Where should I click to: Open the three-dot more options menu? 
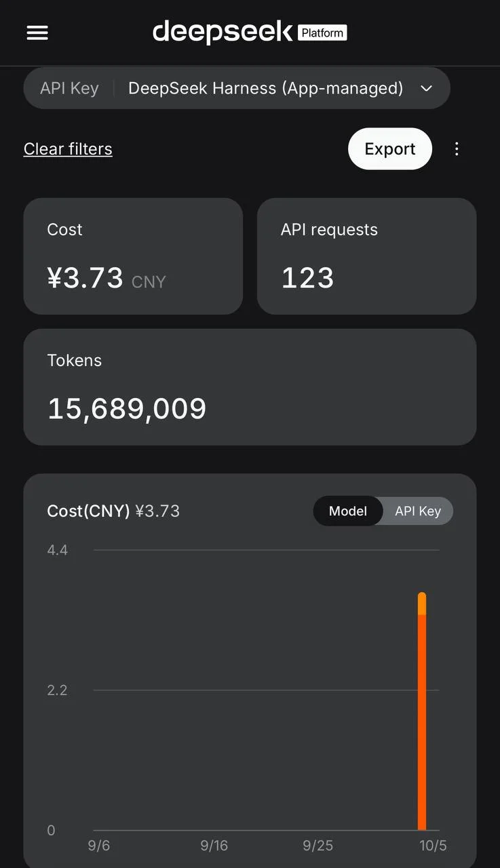click(457, 149)
